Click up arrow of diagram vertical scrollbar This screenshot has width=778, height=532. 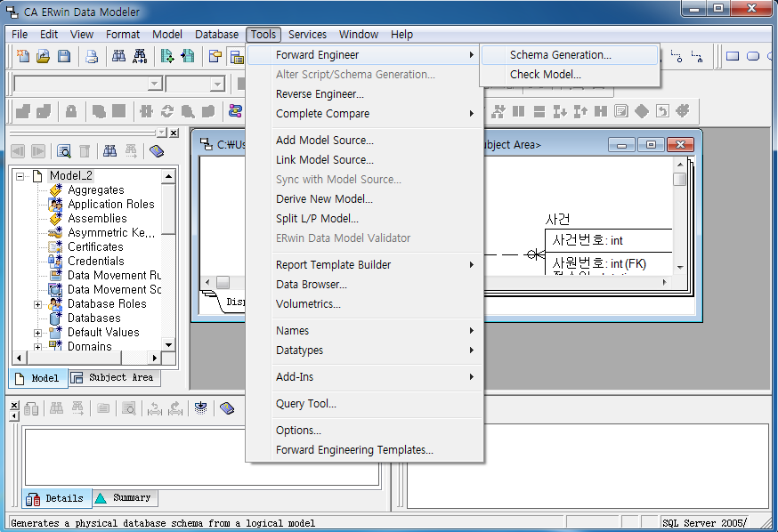(x=680, y=165)
